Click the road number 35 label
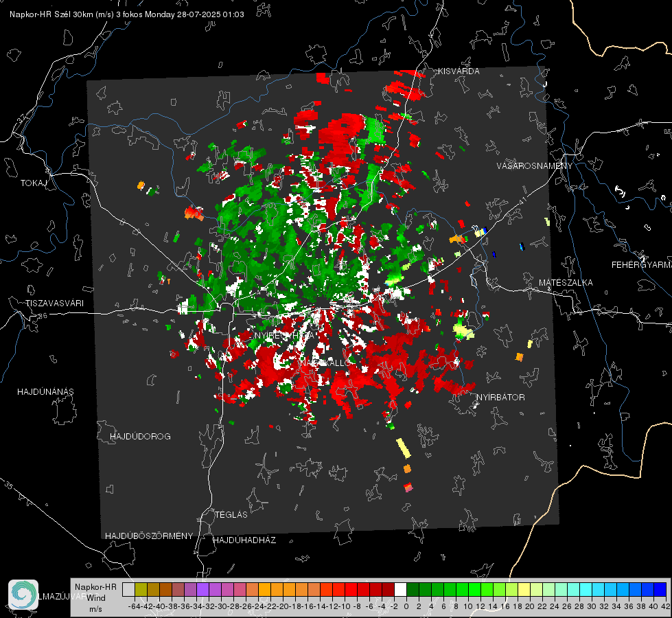This screenshot has height=618, width=672. pos(9,486)
